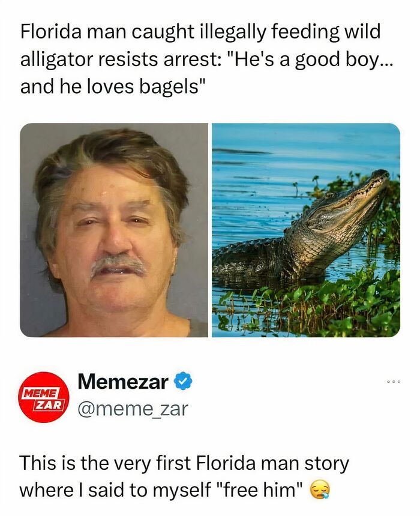Click the quoted embedded news post

point(210,180)
